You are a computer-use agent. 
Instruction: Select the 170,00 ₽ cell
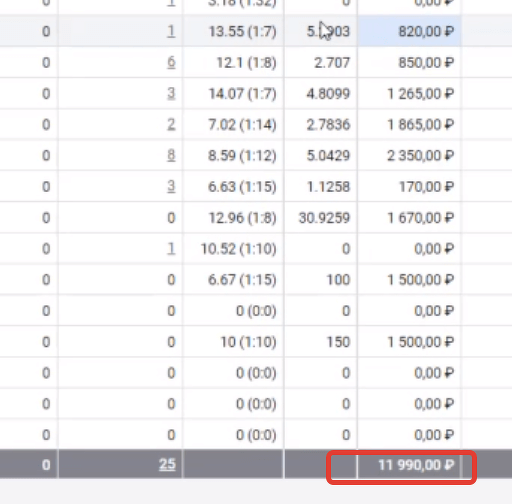pyautogui.click(x=409, y=186)
